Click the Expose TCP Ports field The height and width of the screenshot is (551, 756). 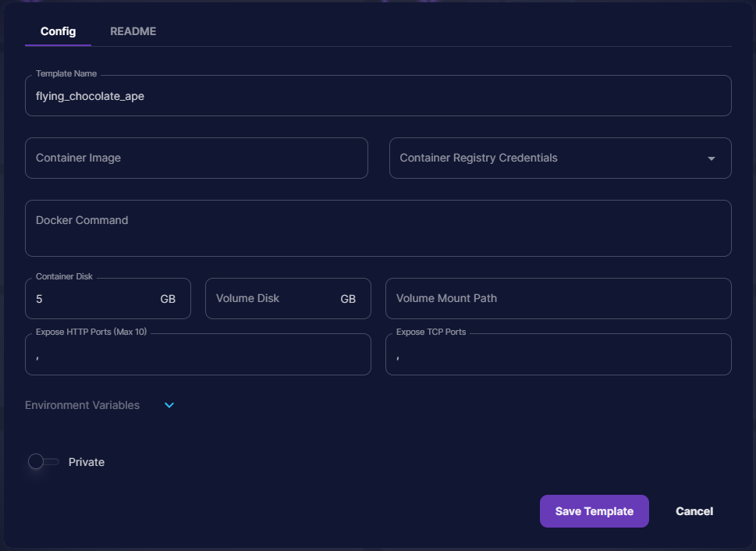point(559,354)
